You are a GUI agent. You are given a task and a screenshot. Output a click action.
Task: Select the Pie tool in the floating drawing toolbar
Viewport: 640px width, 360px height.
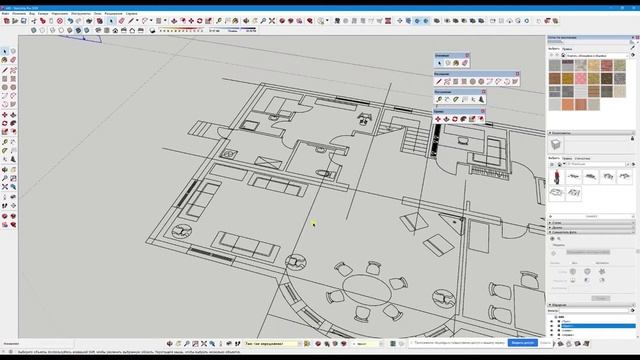point(515,82)
